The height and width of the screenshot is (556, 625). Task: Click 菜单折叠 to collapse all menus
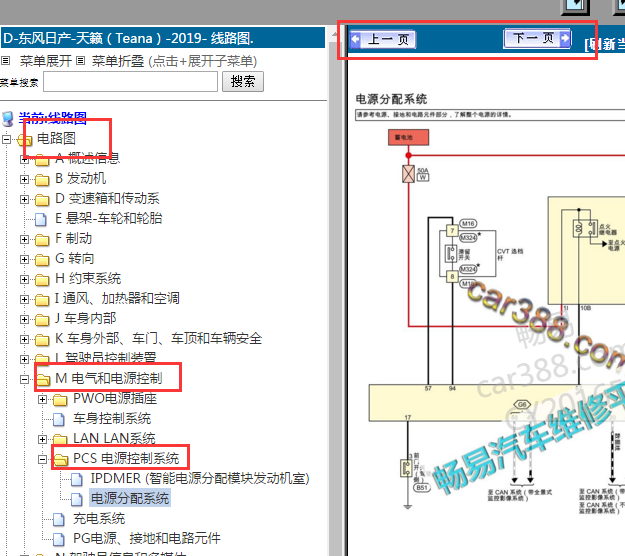pos(118,61)
